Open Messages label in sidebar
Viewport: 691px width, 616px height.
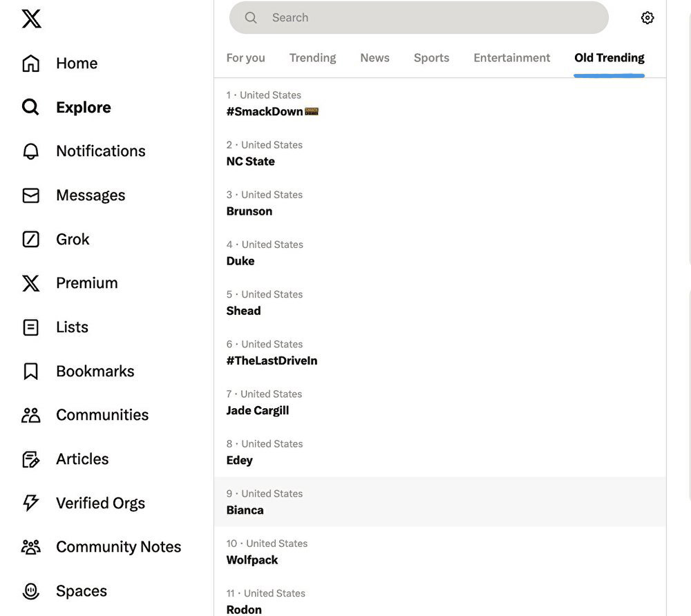91,195
